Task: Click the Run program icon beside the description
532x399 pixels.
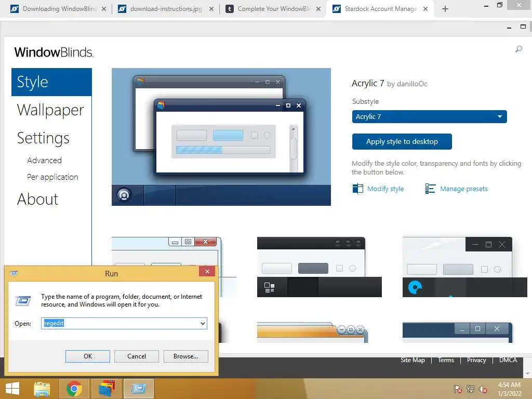Action: 23,301
